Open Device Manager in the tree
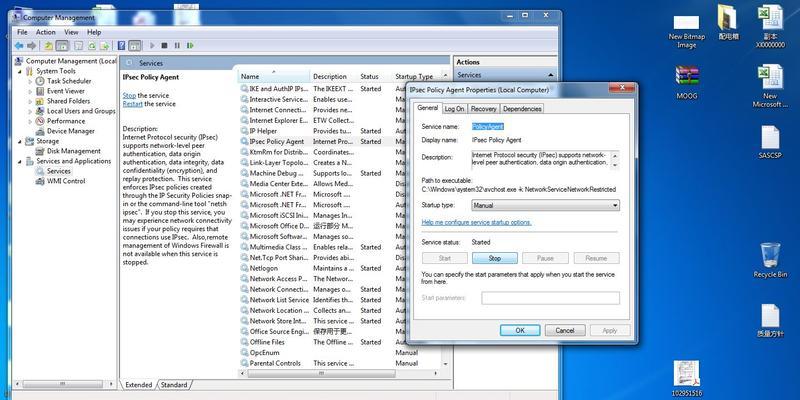 tap(70, 131)
